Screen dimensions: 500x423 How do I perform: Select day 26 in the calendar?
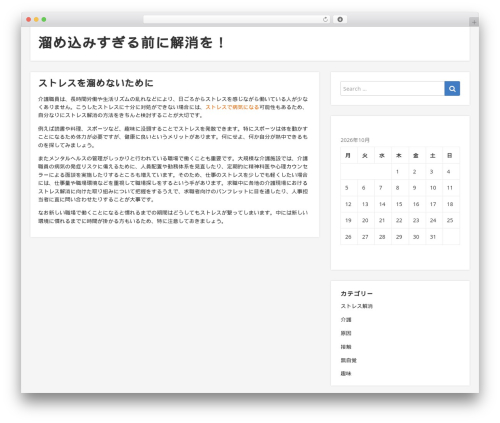(348, 237)
